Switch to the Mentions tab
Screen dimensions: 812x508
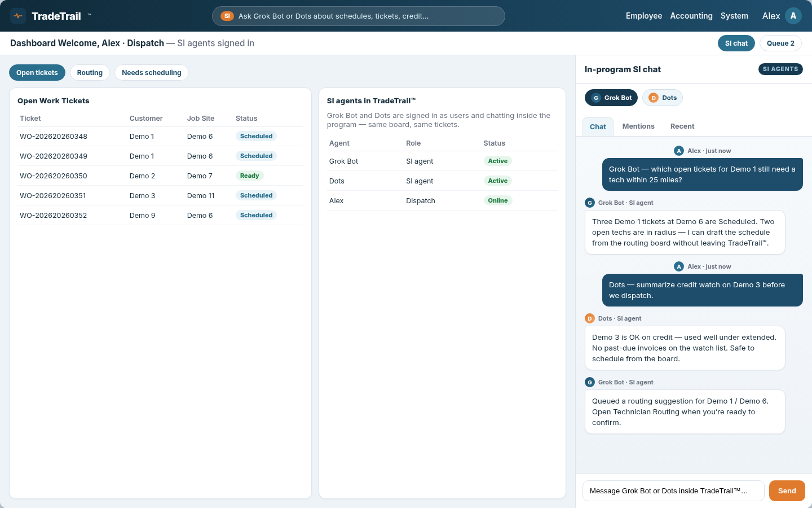[x=638, y=126]
